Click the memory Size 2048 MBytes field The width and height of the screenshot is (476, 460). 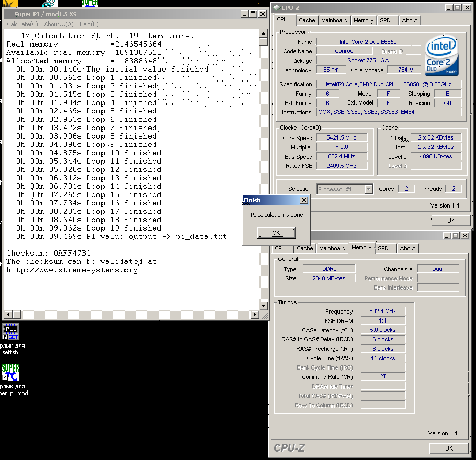pyautogui.click(x=329, y=278)
